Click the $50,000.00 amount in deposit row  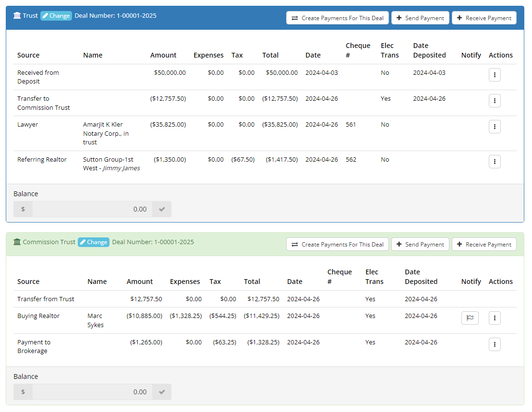(169, 72)
